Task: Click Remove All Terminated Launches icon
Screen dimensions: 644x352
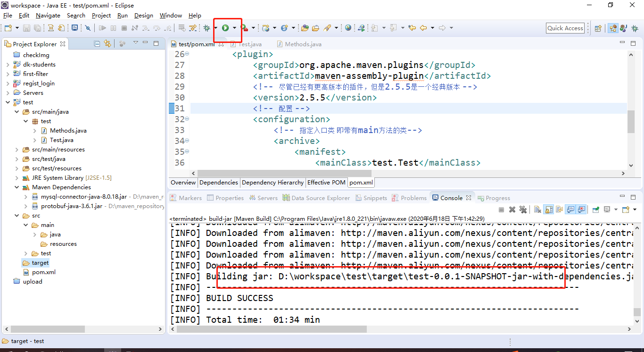Action: pos(523,210)
